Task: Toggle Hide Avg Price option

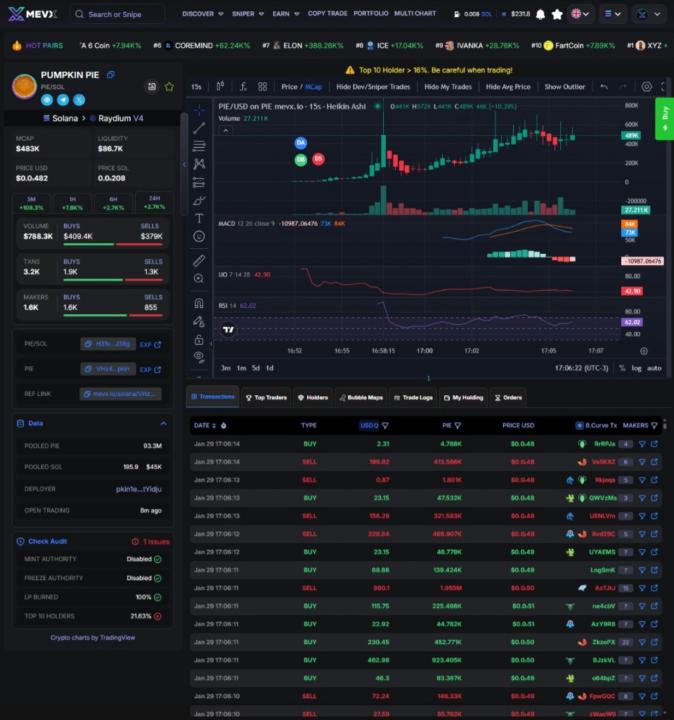Action: [508, 87]
